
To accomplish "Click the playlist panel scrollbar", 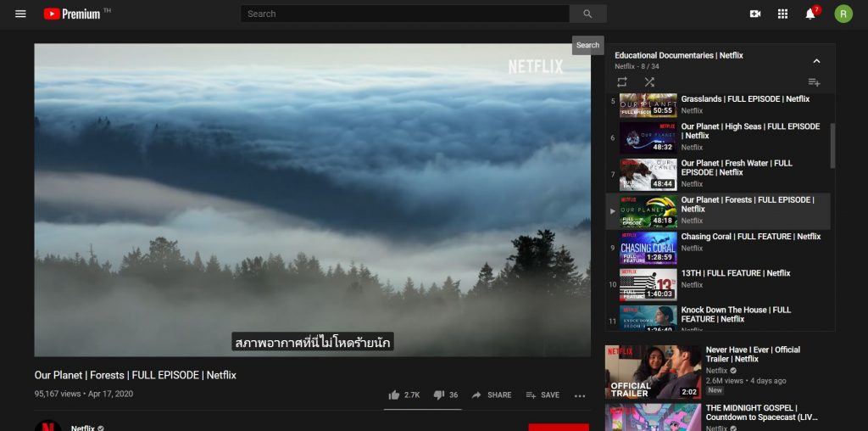I will [832, 146].
